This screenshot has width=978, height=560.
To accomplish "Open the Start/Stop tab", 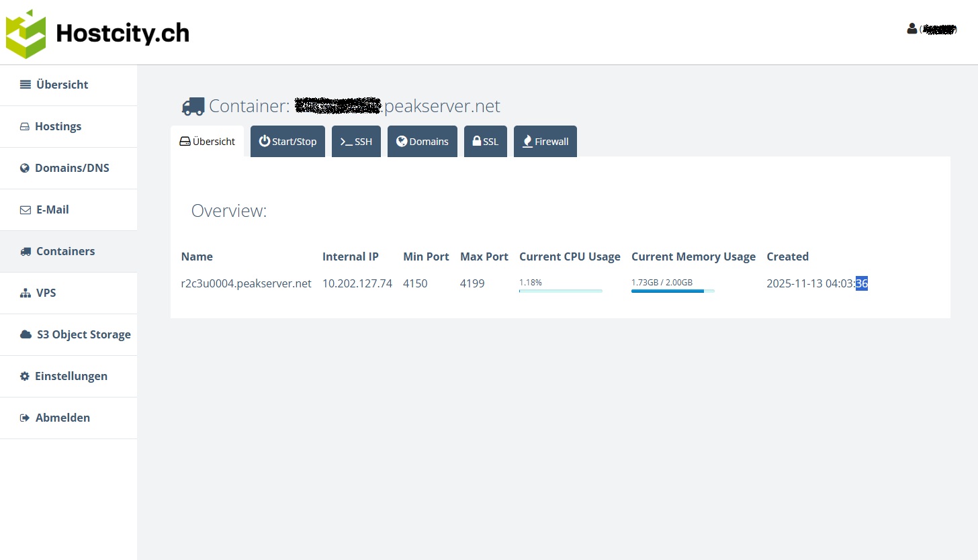I will pos(287,142).
